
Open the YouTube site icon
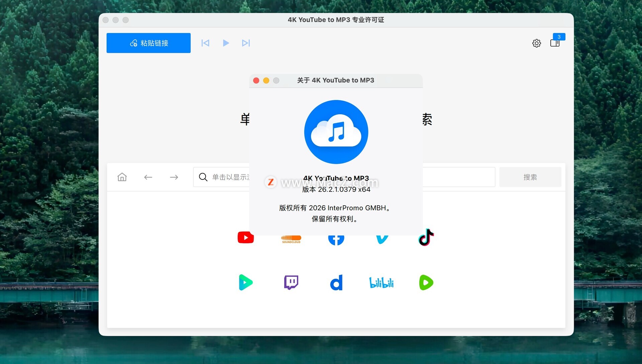pyautogui.click(x=246, y=237)
